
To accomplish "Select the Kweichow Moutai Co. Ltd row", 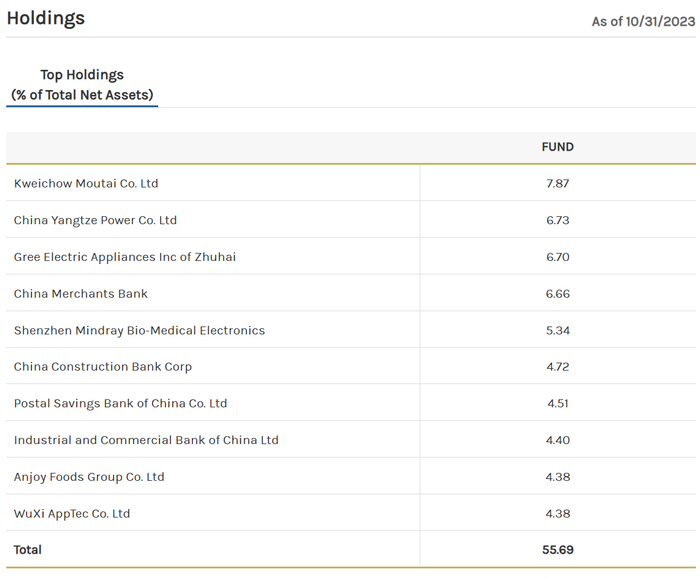I will tap(86, 184).
